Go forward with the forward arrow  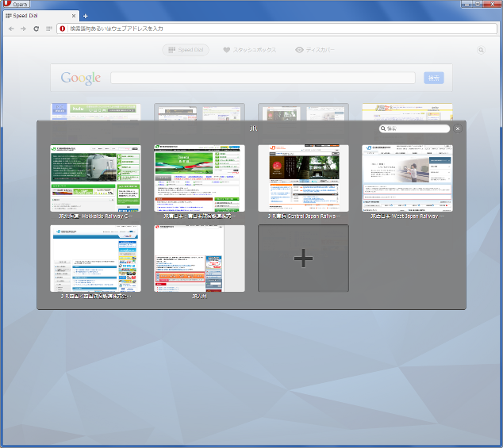24,29
